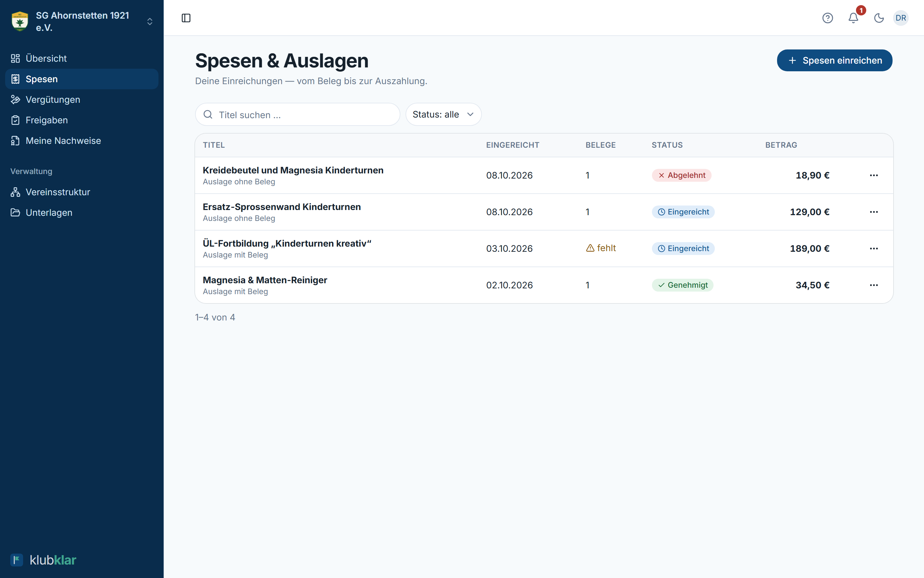Image resolution: width=924 pixels, height=578 pixels.
Task: Toggle the sidebar panel icon
Action: [x=186, y=18]
